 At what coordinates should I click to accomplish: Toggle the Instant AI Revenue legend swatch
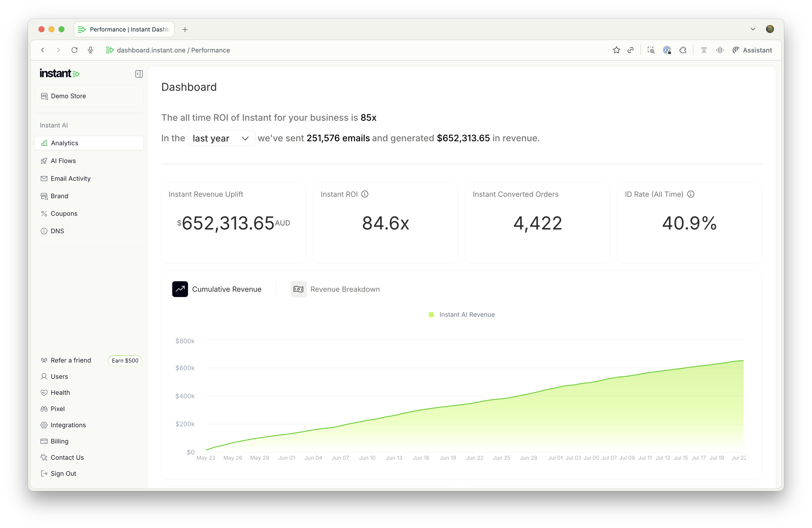(431, 314)
